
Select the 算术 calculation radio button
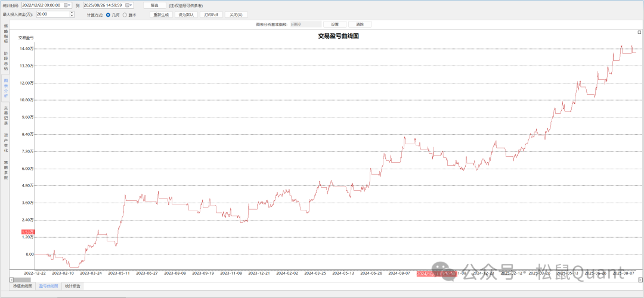click(x=125, y=15)
